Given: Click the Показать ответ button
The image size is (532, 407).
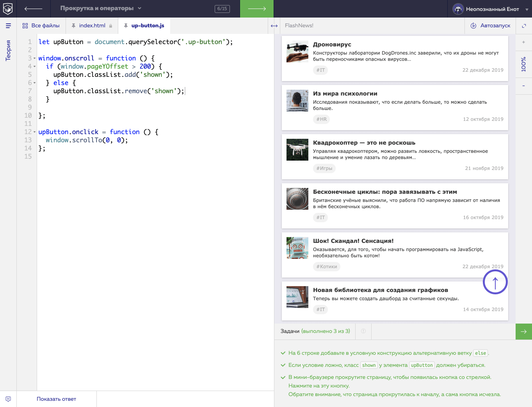Looking at the screenshot, I should coord(56,399).
